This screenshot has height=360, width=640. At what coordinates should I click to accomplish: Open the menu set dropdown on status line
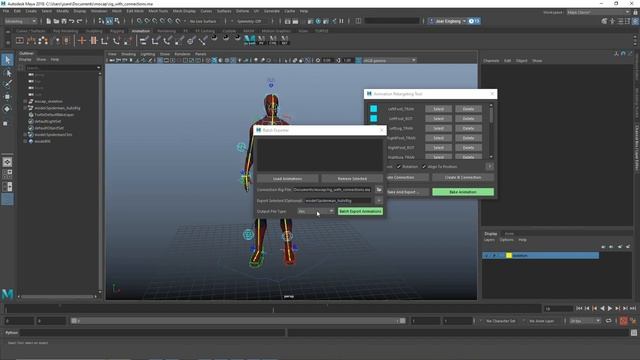pos(20,21)
